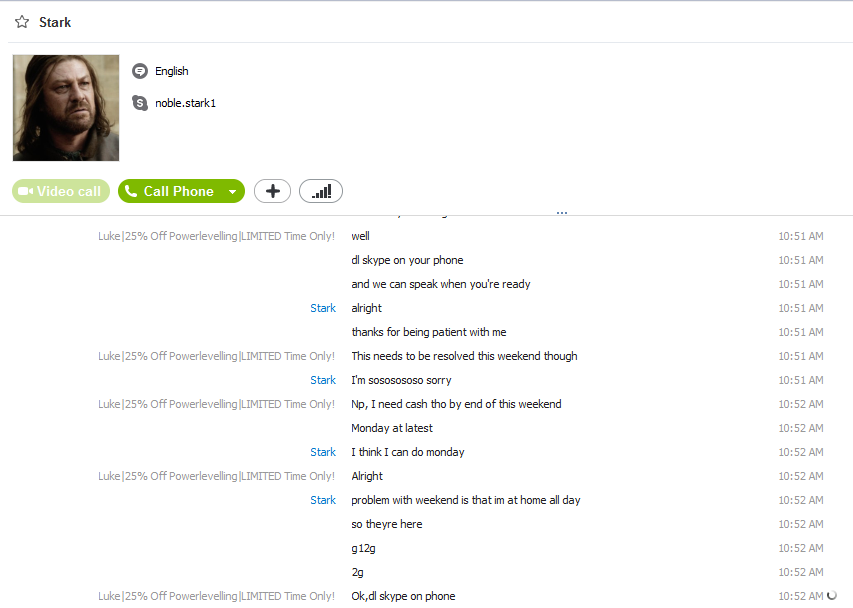Click the Stark profile picture
The height and width of the screenshot is (608, 853).
coord(66,108)
